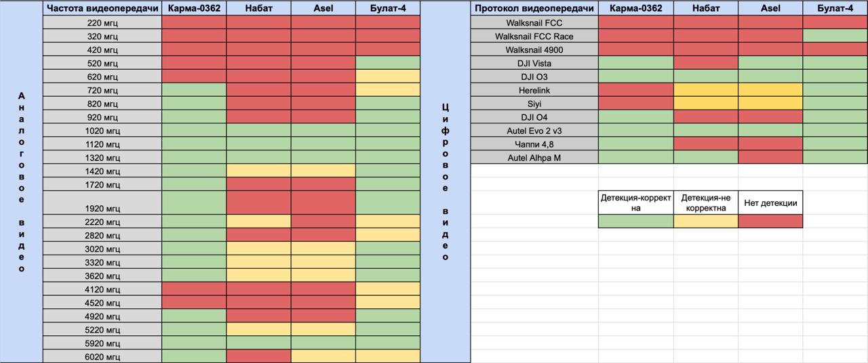The width and height of the screenshot is (868, 363).
Task: Select the "220 мгц" frequency cell
Action: pos(102,22)
